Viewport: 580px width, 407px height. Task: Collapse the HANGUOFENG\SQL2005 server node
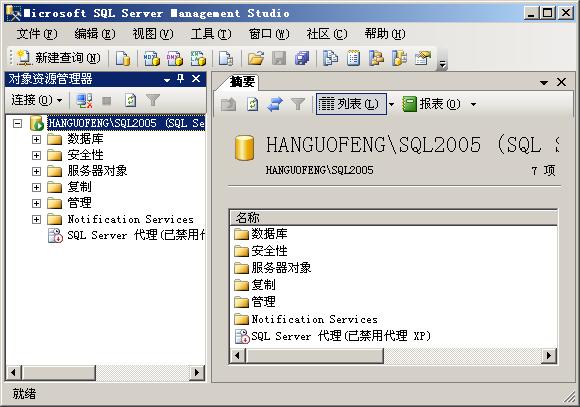tap(17, 123)
